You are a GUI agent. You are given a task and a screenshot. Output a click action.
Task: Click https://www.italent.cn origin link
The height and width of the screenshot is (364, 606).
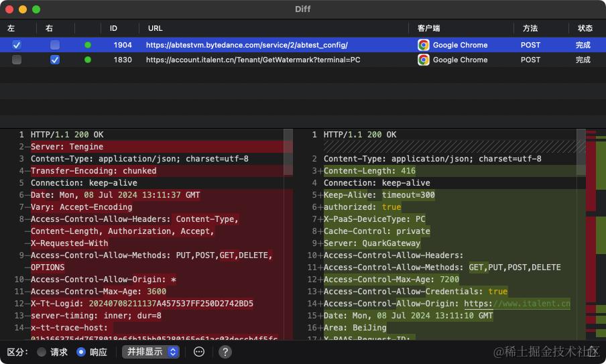(x=517, y=304)
